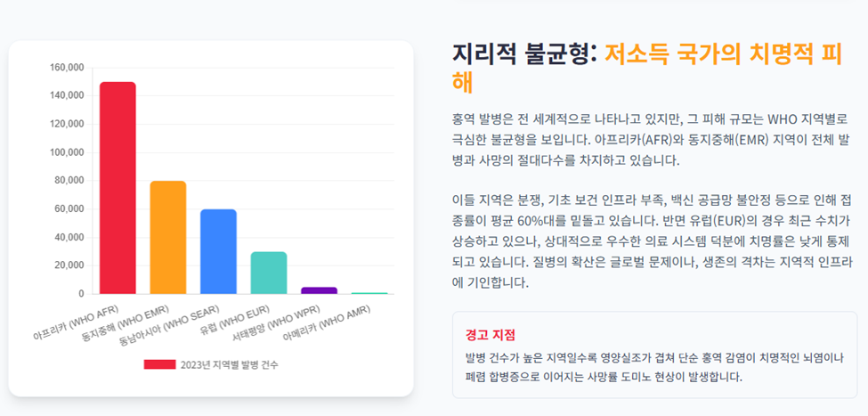Click the 아메리카 (WHO AMR) axis label
868x416 pixels.
point(327,323)
